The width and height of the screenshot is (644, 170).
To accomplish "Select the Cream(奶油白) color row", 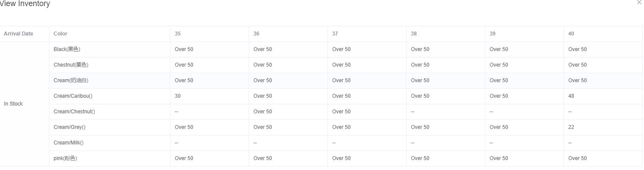I will (346, 80).
